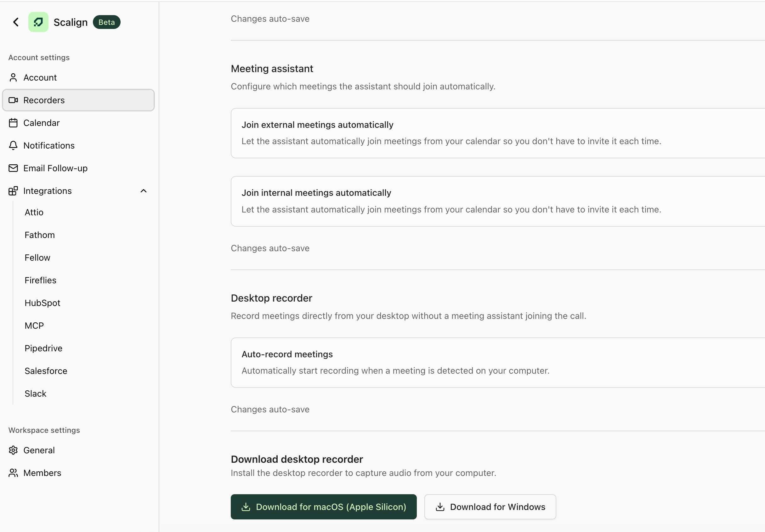Click the Recorders video camera icon
765x532 pixels.
click(13, 100)
